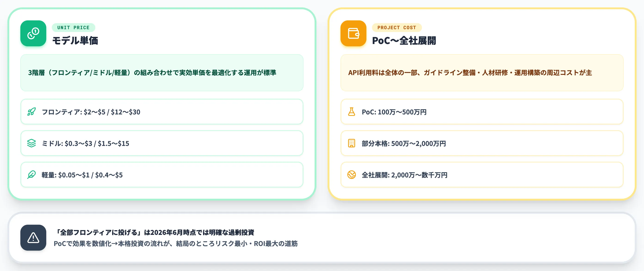644x271 pixels.
Task: Click the text 軽量: $0.05〜$1 / $0.4〜$5
Action: coord(82,175)
